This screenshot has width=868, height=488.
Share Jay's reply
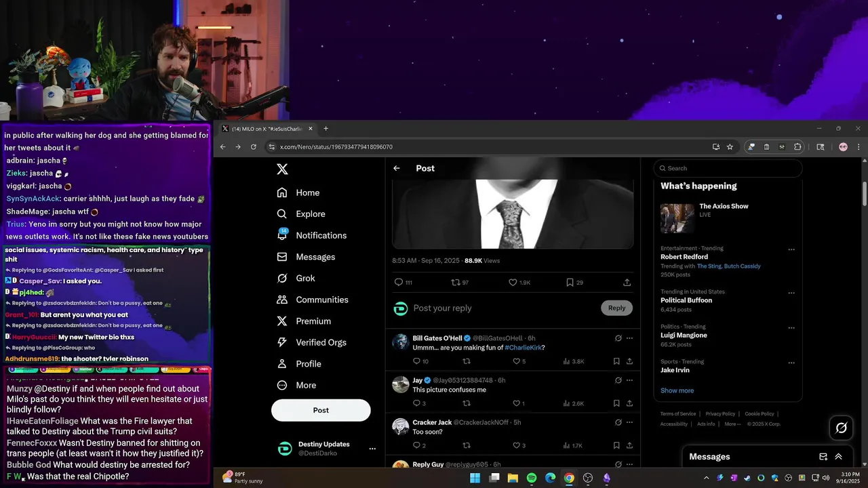[x=629, y=403]
